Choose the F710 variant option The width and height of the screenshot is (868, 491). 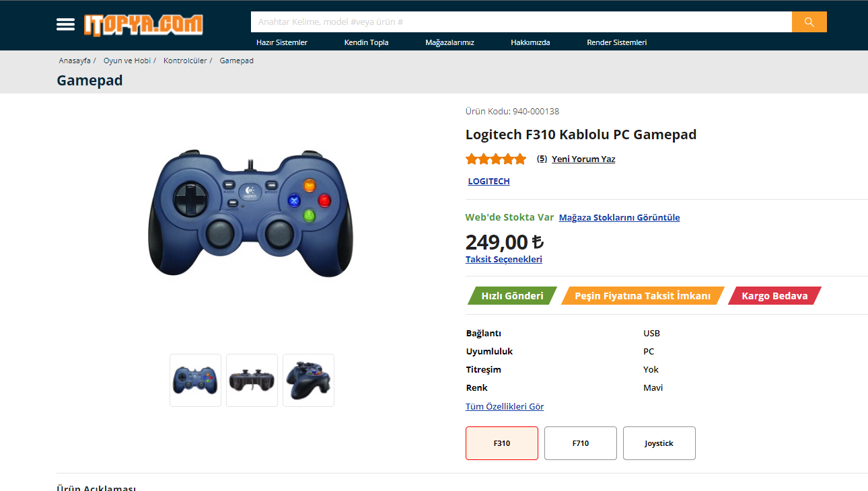tap(581, 443)
